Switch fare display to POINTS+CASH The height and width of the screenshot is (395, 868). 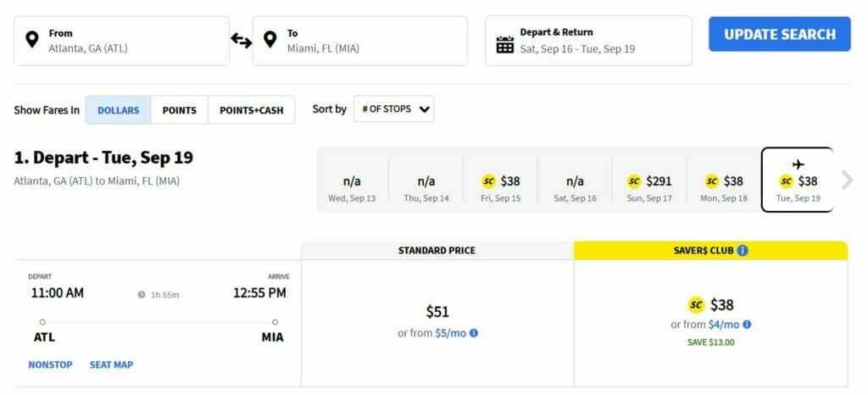[251, 110]
